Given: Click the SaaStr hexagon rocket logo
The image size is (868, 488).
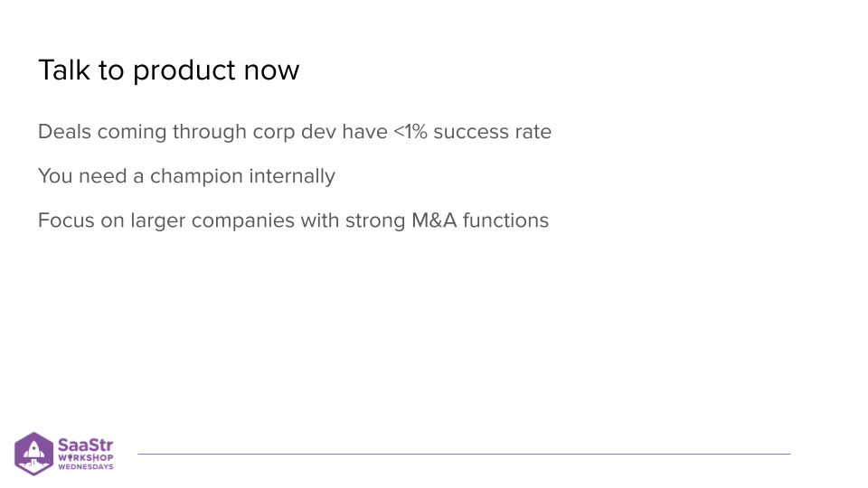Looking at the screenshot, I should [x=33, y=454].
